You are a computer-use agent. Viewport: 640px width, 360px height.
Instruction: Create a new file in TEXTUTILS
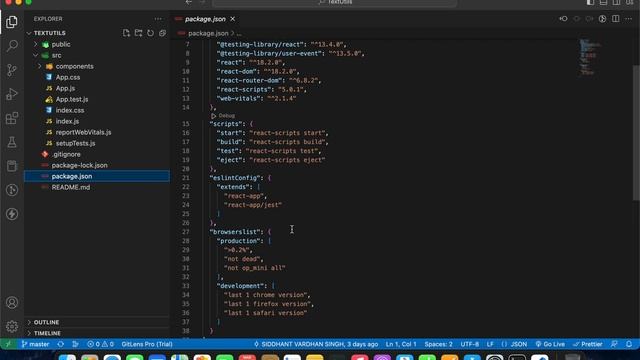126,33
